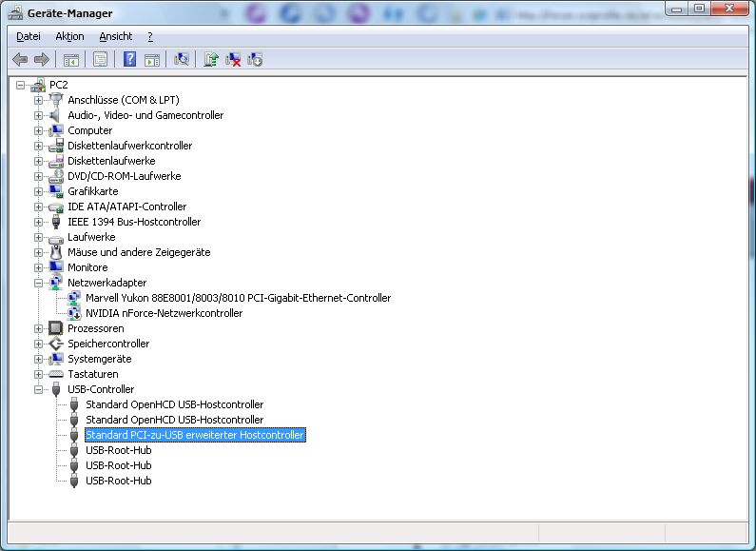Image resolution: width=756 pixels, height=551 pixels.
Task: Toggle console tree pane toolbar icon
Action: tap(71, 60)
